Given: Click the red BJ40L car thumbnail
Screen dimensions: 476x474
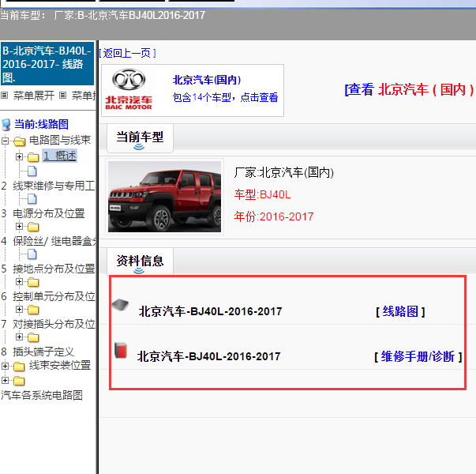Looking at the screenshot, I should tap(164, 197).
